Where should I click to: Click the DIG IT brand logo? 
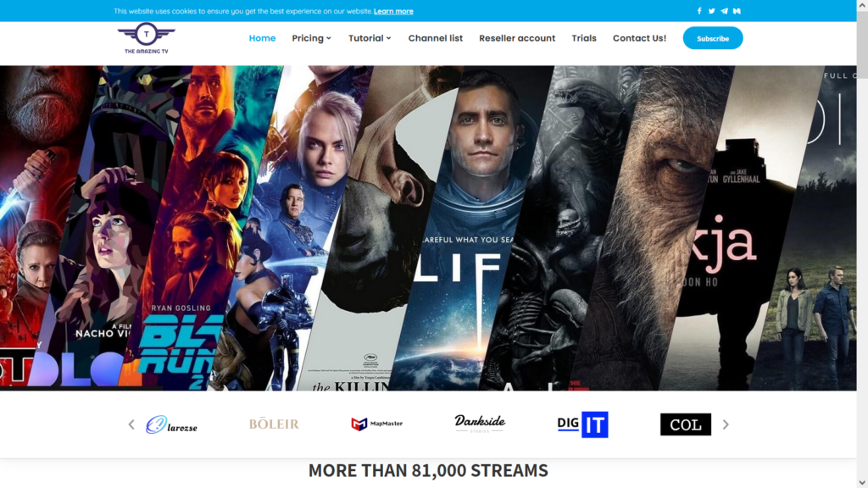click(583, 424)
